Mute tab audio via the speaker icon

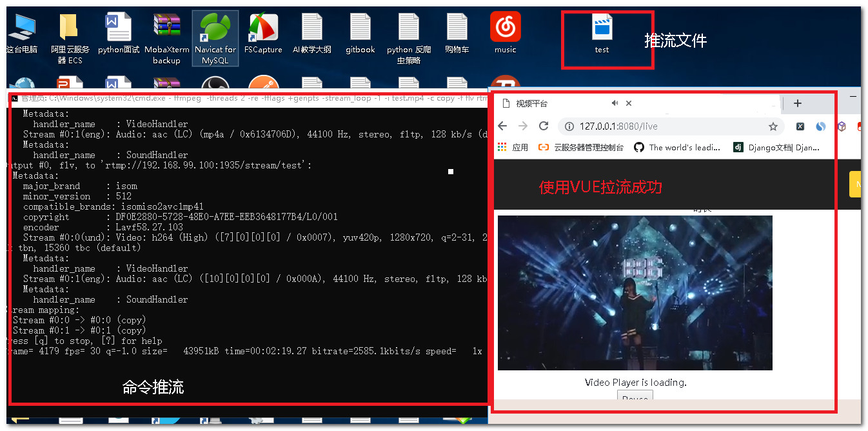[615, 103]
